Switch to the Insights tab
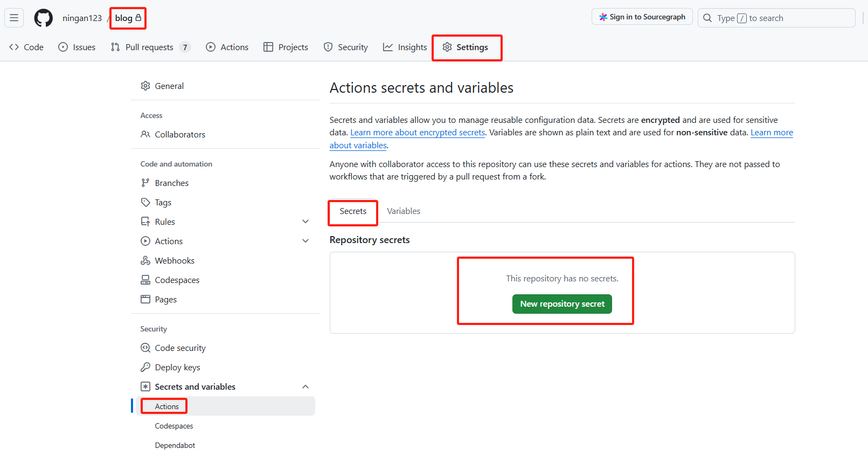The width and height of the screenshot is (868, 456). pos(405,47)
